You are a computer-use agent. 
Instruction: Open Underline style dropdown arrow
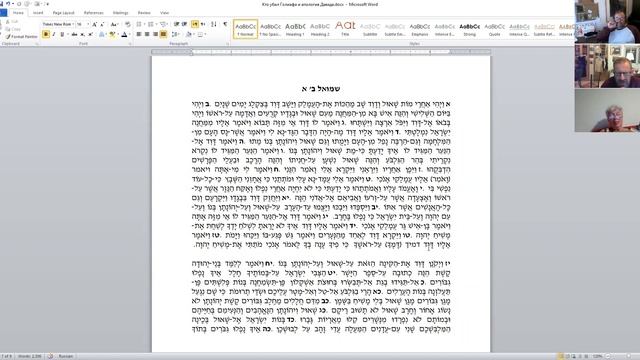68,34
